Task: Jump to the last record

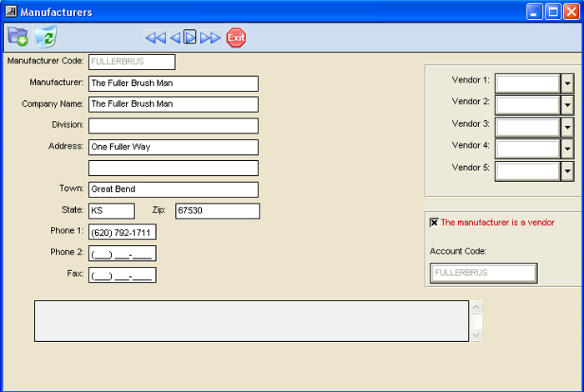Action: click(210, 38)
